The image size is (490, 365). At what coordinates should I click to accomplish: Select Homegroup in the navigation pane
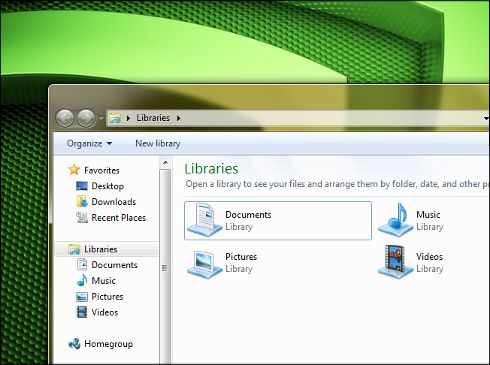click(108, 344)
